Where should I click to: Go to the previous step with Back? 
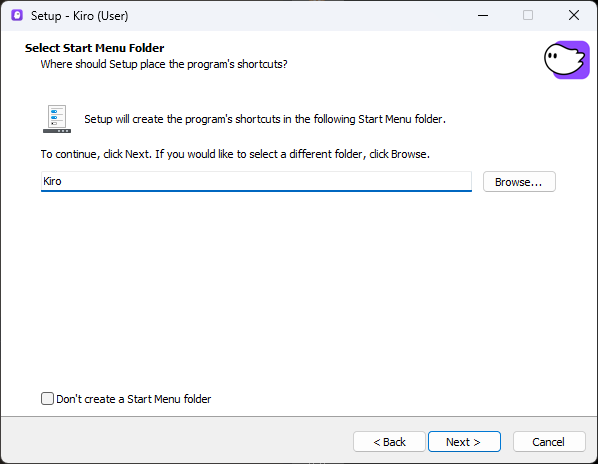click(x=389, y=442)
